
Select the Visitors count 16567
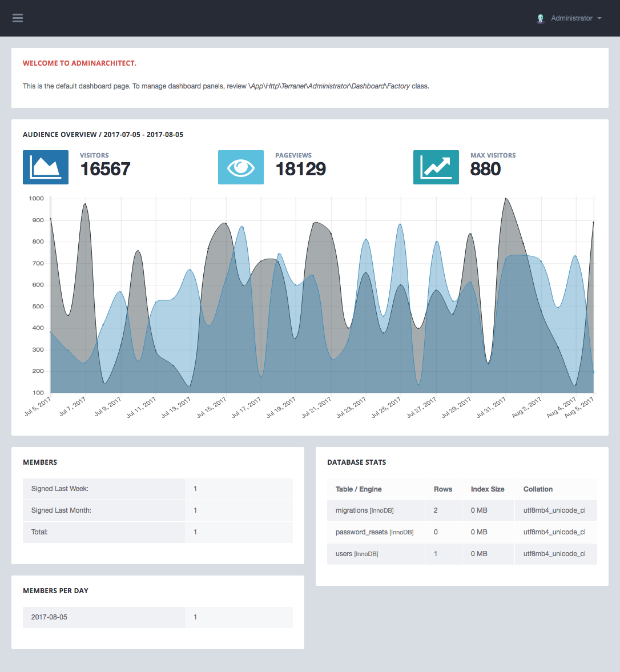(106, 169)
